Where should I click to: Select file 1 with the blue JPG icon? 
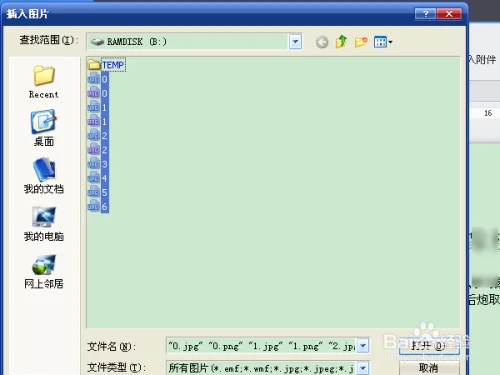98,107
